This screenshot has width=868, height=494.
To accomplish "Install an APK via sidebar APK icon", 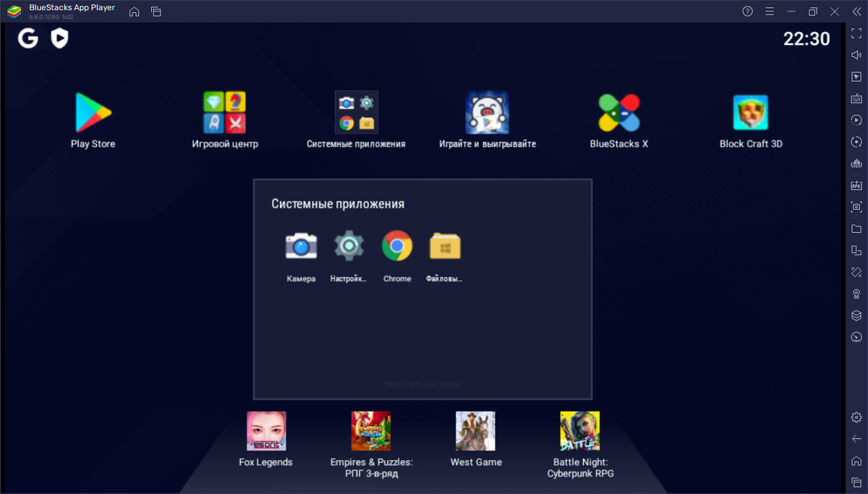I will [856, 185].
